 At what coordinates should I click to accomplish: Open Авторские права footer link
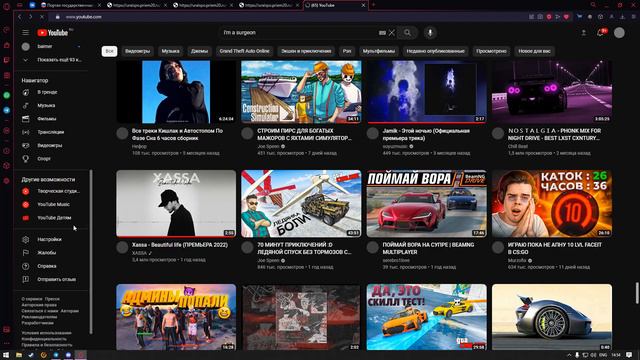[x=39, y=305]
